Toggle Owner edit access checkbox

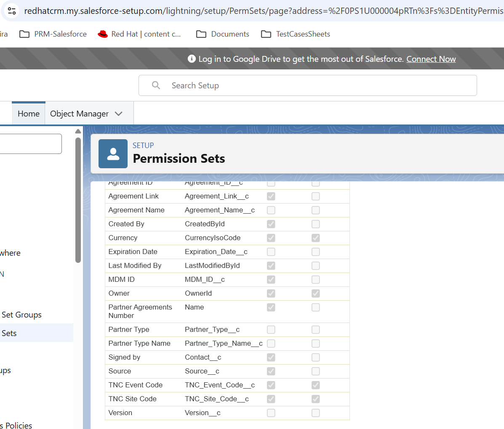[316, 293]
